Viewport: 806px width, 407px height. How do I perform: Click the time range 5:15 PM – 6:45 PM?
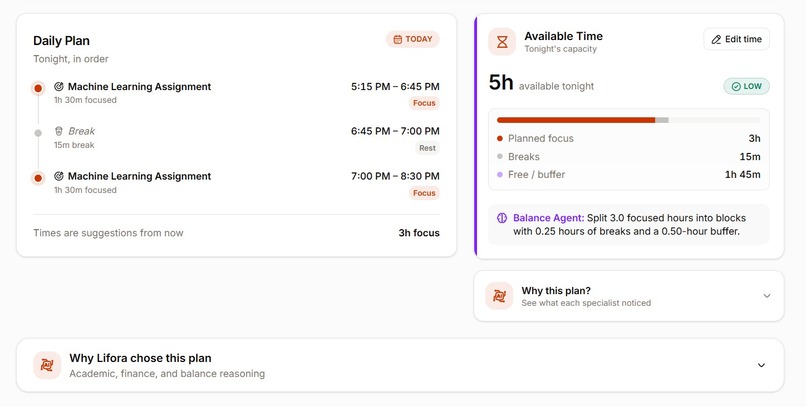tap(395, 87)
